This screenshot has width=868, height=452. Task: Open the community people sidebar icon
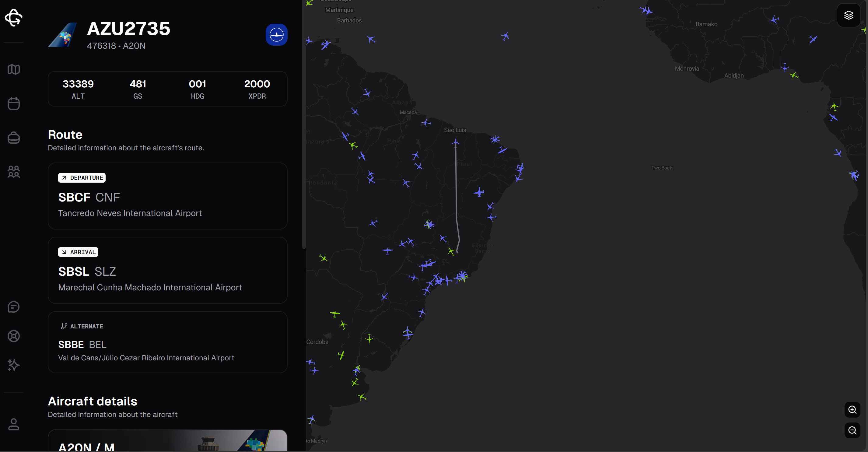coord(13,172)
